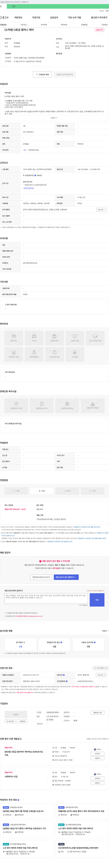Viewport: 109px width, 868px height.
Task: Open 지도 보기 dropdown for 근무 예정지
Action: point(101,210)
